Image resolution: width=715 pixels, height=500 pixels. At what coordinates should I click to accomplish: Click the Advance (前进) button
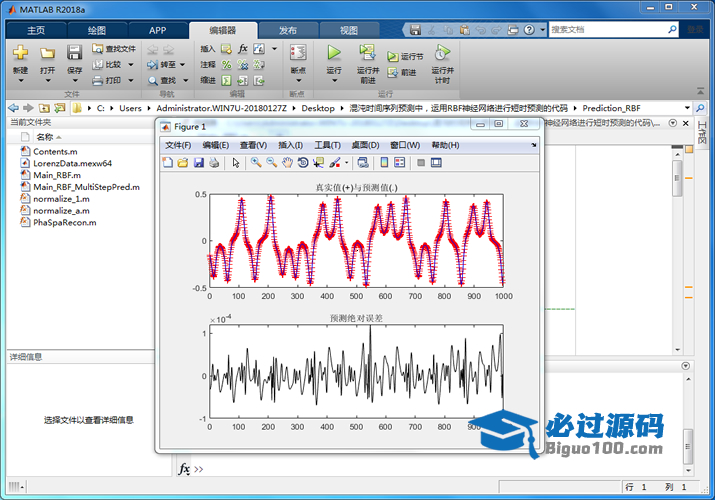(x=402, y=72)
